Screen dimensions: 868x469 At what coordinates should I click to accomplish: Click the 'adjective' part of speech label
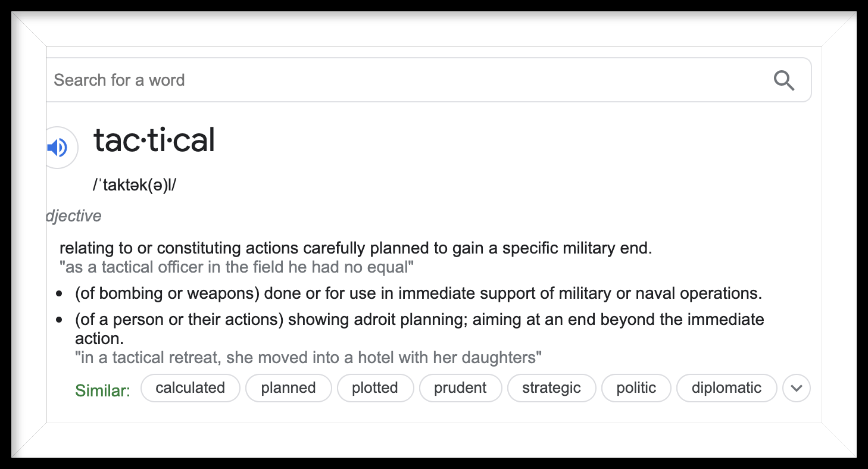click(74, 215)
